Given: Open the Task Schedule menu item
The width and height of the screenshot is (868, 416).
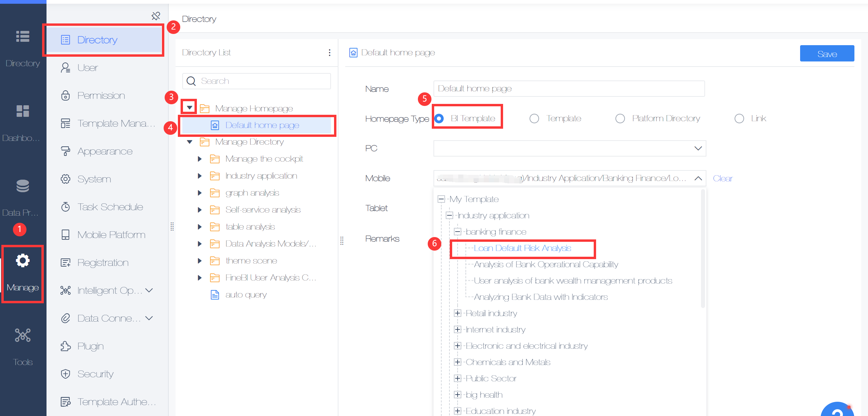Looking at the screenshot, I should tap(110, 207).
